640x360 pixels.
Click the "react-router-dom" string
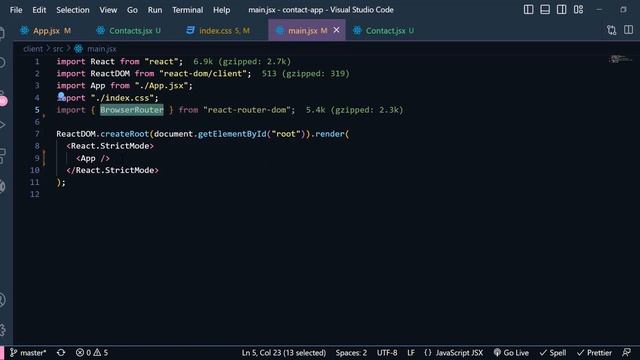coord(247,110)
